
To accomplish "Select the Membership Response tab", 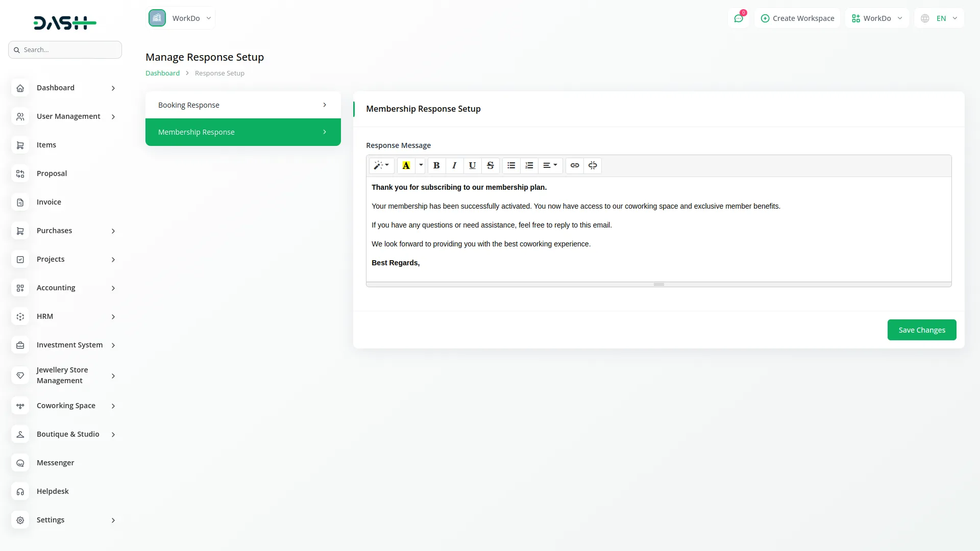I will coord(242,132).
